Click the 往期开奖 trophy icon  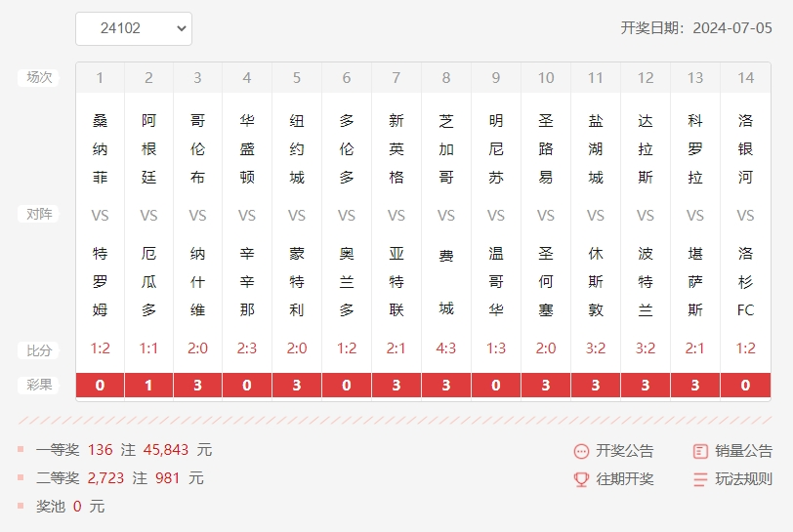pyautogui.click(x=581, y=479)
